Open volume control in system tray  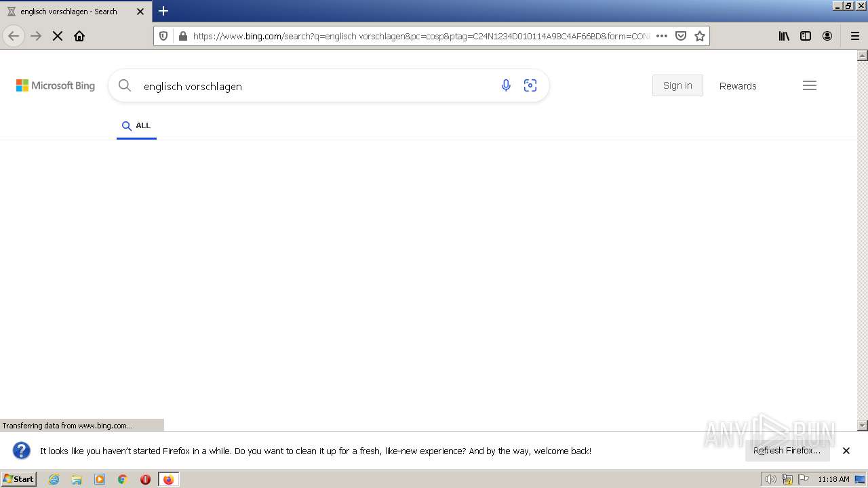(770, 479)
